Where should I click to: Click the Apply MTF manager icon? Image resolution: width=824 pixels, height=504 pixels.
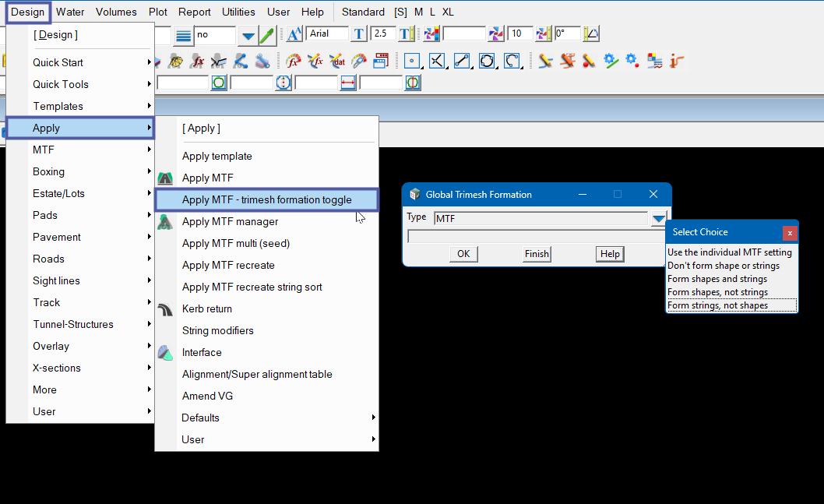tap(165, 222)
